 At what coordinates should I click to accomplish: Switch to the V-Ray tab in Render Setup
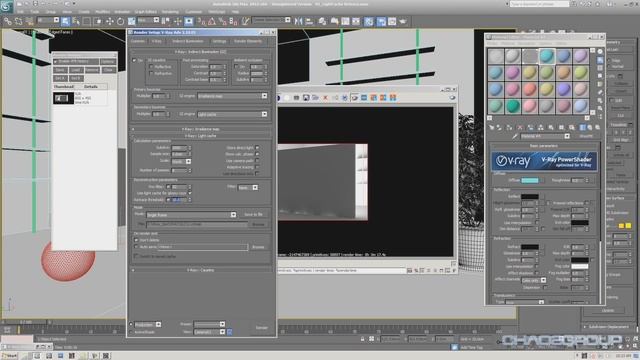coord(157,41)
